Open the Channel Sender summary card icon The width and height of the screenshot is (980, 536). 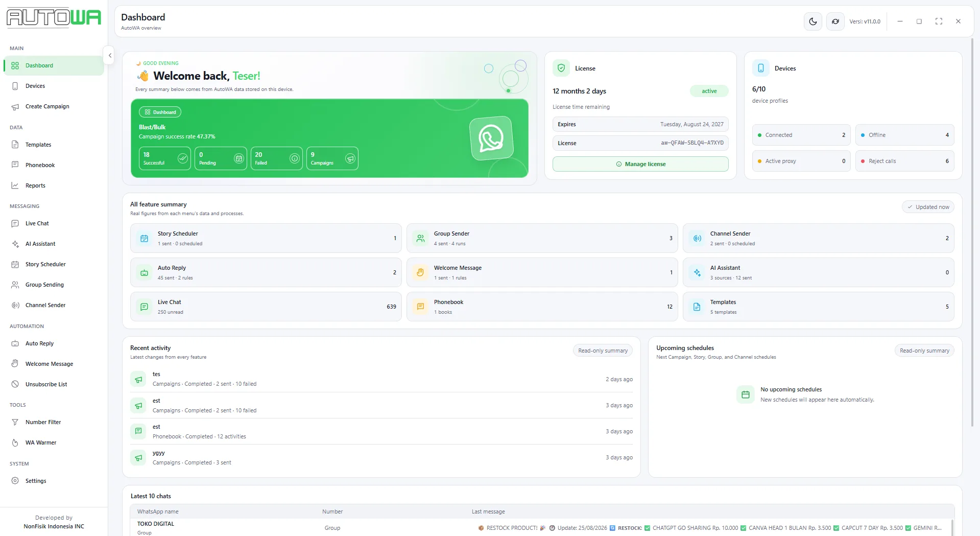coord(697,238)
